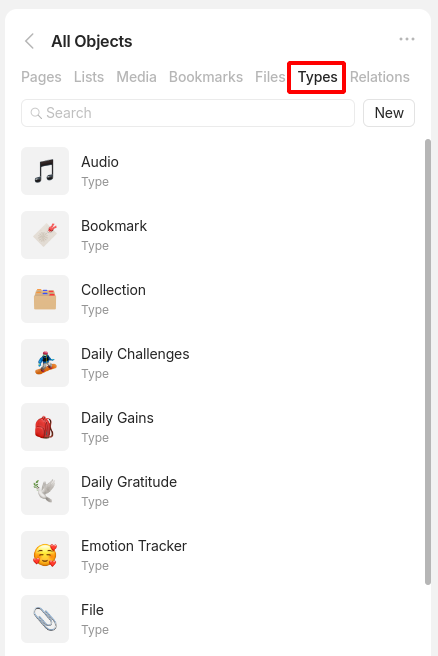438x656 pixels.
Task: Click the Emotion Tracker smiley icon
Action: click(45, 555)
